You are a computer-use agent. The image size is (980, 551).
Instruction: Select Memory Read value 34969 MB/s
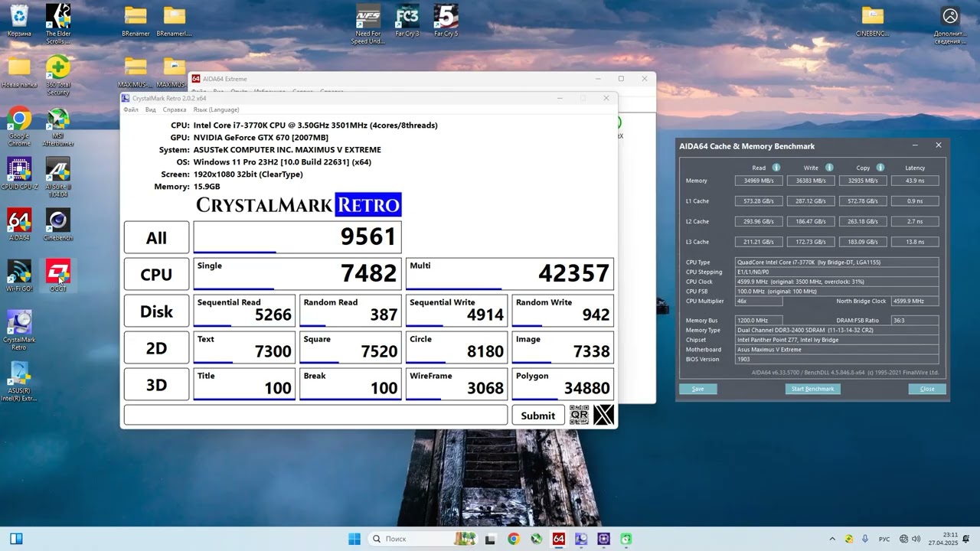(759, 181)
